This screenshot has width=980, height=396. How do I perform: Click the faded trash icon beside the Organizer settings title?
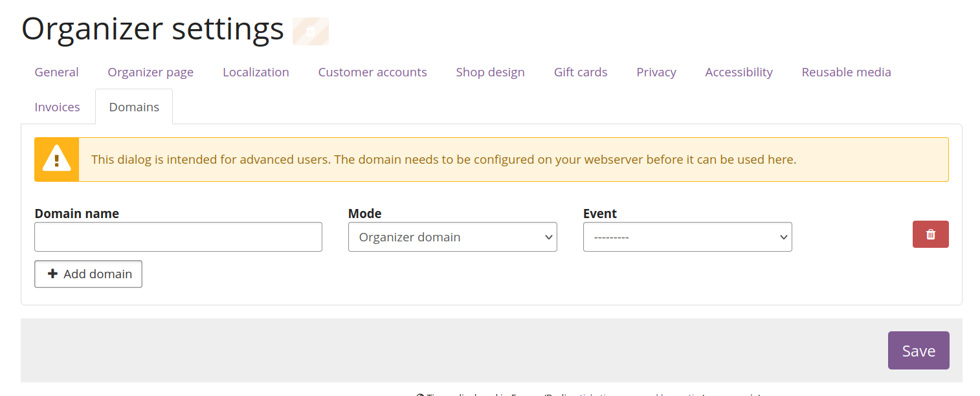[311, 31]
